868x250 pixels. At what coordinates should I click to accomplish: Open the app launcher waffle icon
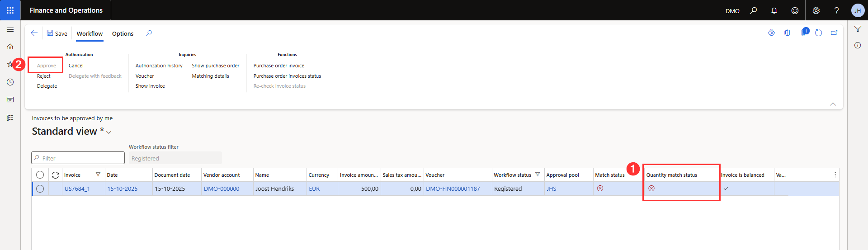[x=10, y=10]
